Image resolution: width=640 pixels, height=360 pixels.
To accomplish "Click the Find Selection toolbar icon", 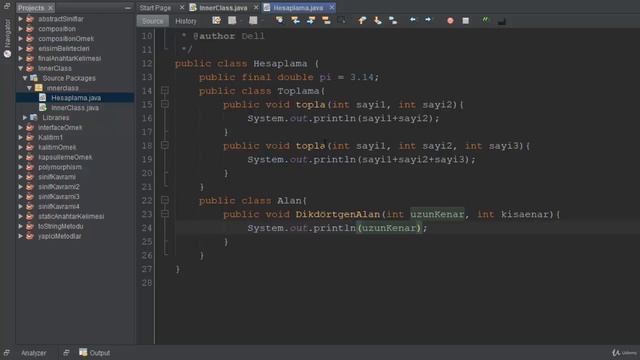I will (279, 20).
